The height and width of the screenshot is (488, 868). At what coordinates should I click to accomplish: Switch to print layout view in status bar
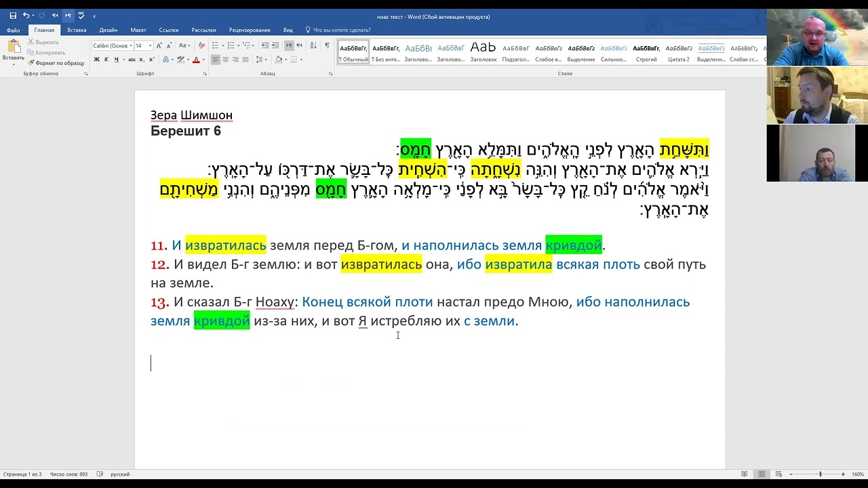(x=762, y=474)
